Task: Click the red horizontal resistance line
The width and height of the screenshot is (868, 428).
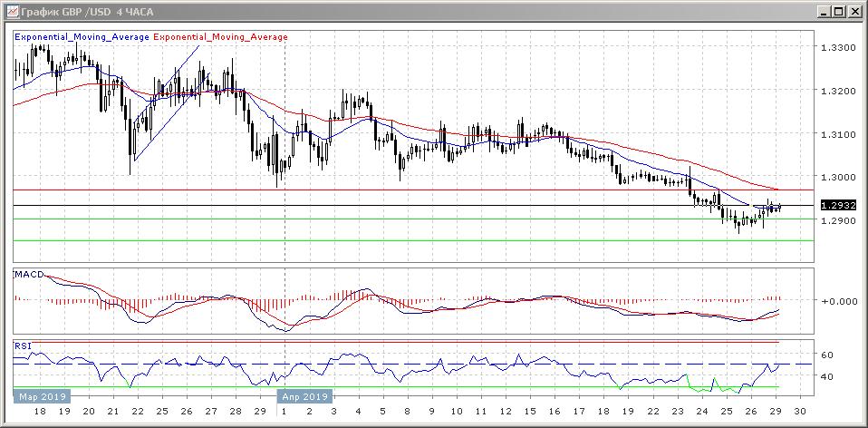Action: coord(453,190)
